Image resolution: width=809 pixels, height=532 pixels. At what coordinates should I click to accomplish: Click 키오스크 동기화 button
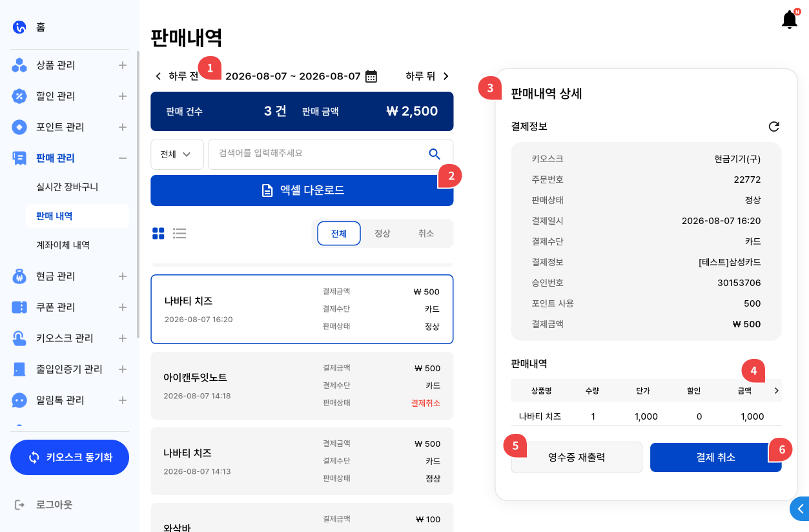tap(70, 457)
